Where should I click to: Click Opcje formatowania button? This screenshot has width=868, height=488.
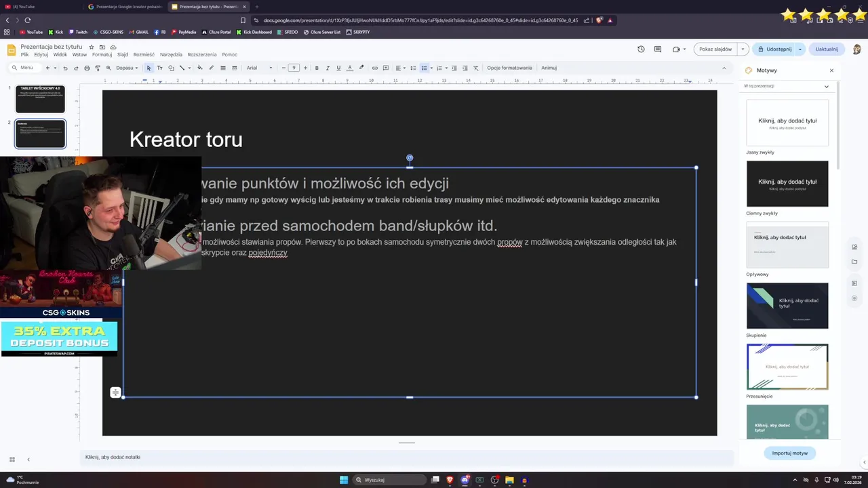point(509,68)
